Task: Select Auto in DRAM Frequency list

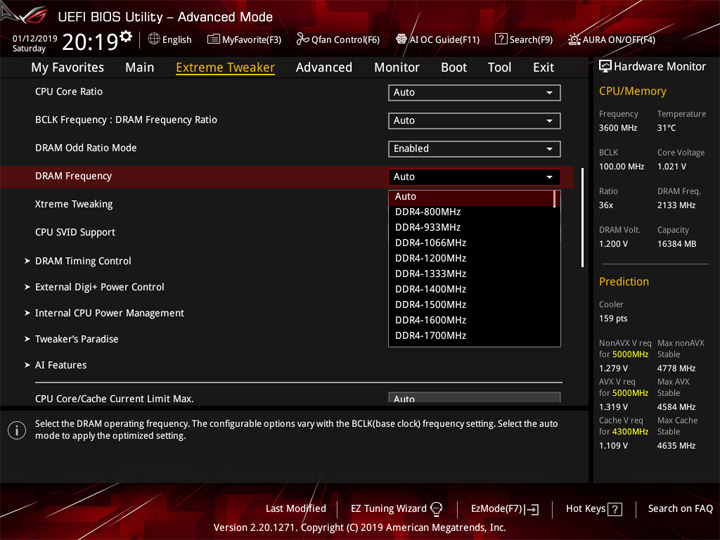Action: pos(472,197)
